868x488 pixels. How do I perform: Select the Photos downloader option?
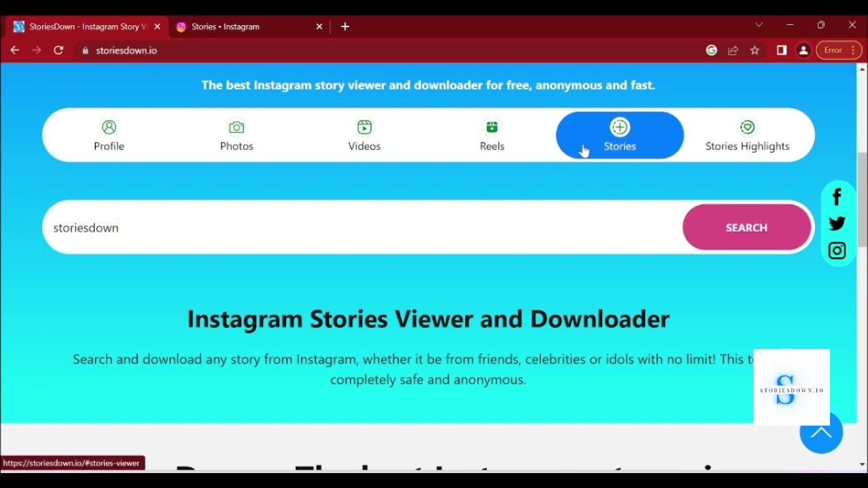click(237, 136)
